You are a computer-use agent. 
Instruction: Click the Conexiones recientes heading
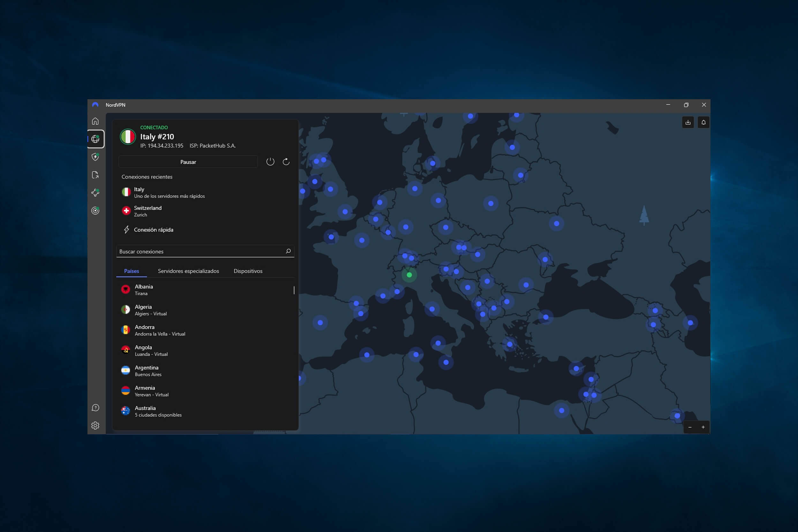[147, 177]
